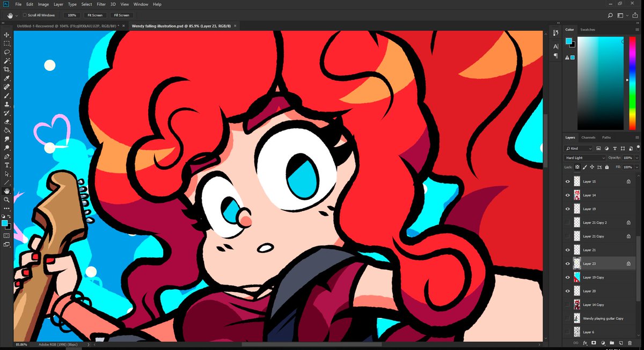Open the Window menu

tap(141, 4)
